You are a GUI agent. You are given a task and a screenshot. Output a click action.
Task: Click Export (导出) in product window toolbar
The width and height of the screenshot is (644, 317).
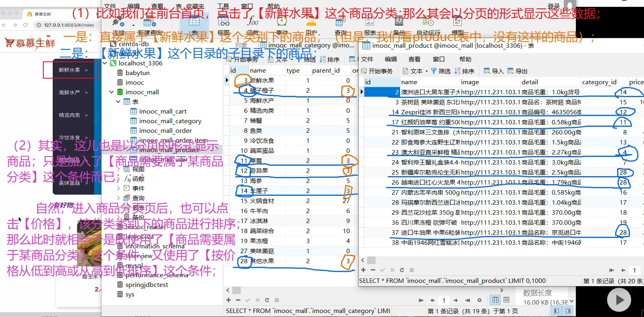click(x=518, y=71)
